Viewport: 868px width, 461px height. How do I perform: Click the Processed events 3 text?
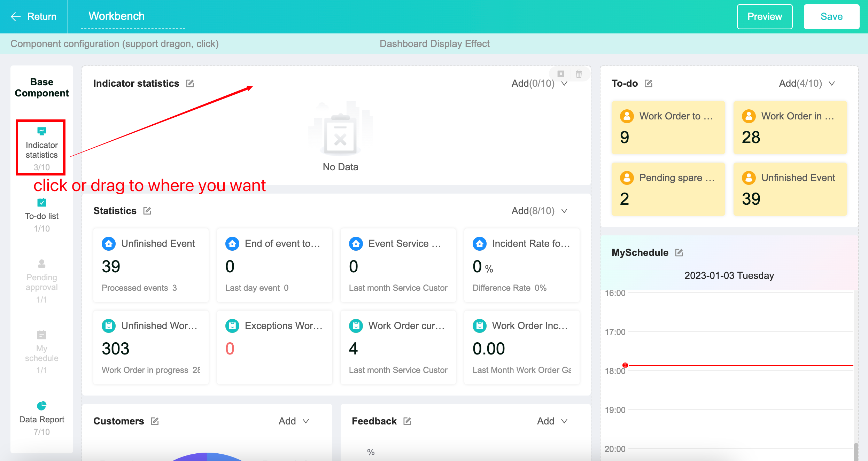(139, 288)
